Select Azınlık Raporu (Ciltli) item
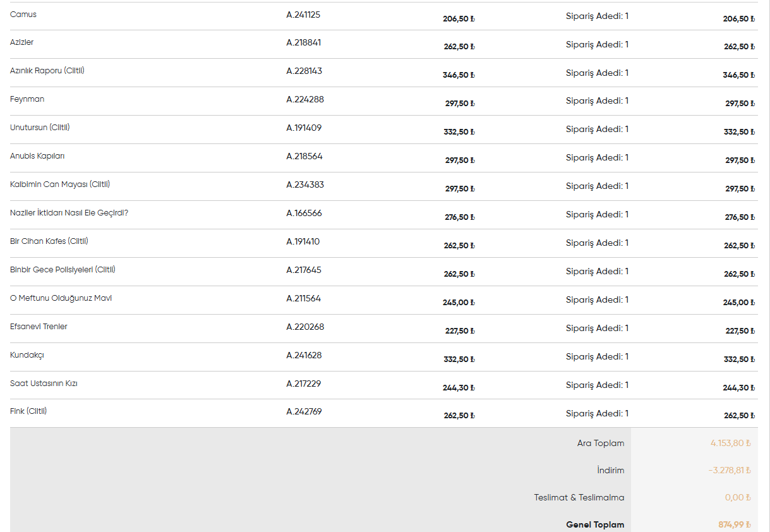The image size is (770, 532). point(47,71)
